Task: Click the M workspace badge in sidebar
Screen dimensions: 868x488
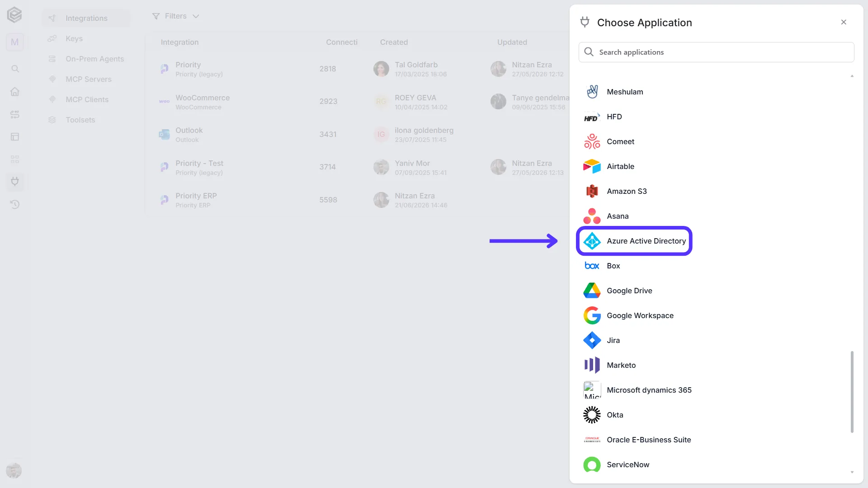Action: click(15, 42)
